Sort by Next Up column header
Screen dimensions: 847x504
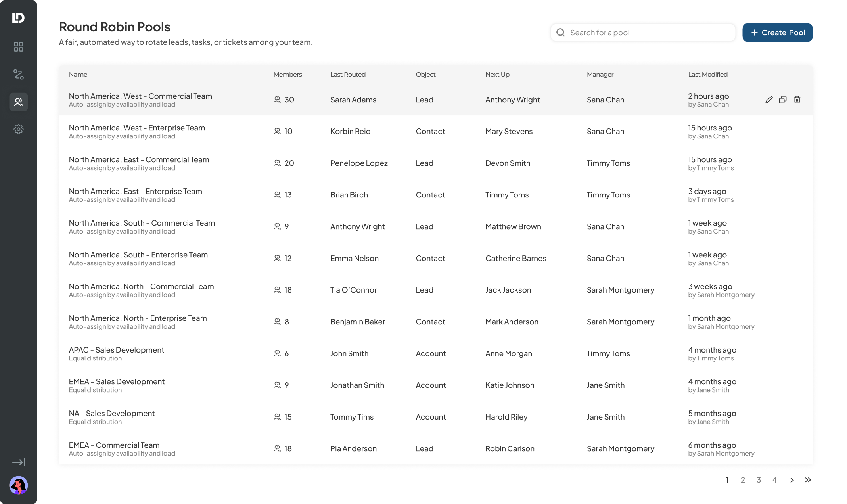(x=497, y=74)
